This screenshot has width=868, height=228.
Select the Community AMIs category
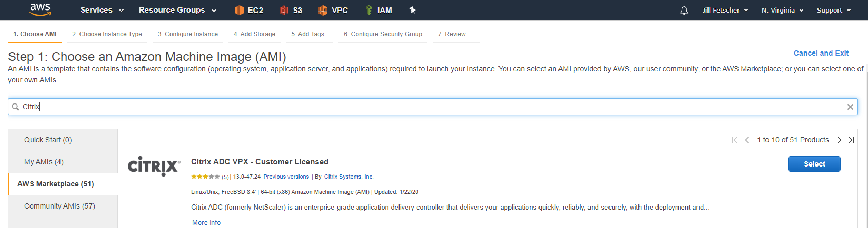(x=59, y=206)
